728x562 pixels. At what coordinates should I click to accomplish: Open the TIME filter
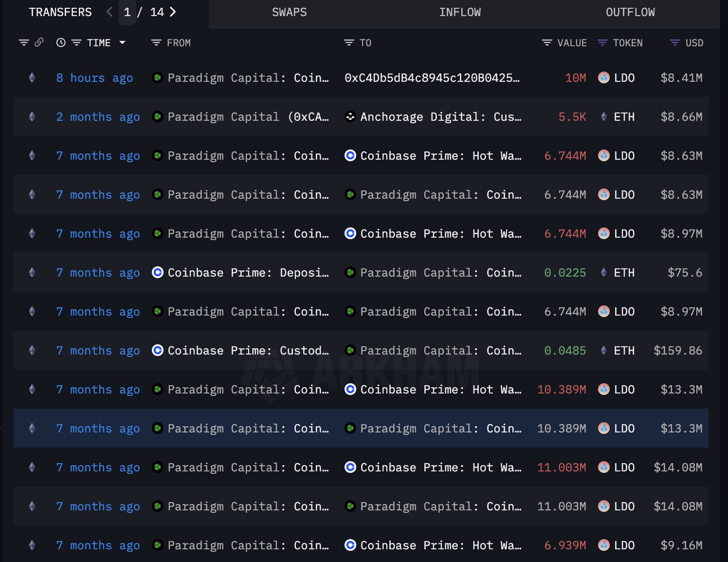(x=76, y=43)
